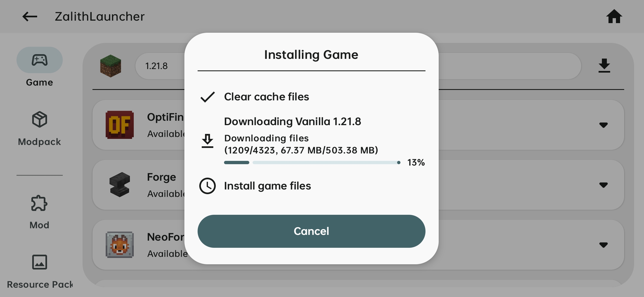
Task: Click the NeoForge fox icon
Action: [x=119, y=245]
